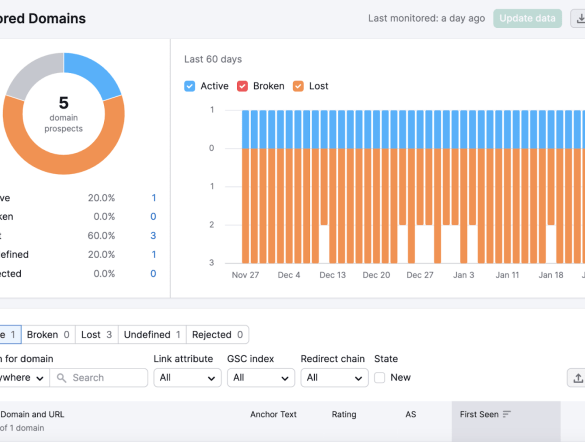Click the sort icon next to First Seen
Image resolution: width=585 pixels, height=442 pixels.
[507, 414]
